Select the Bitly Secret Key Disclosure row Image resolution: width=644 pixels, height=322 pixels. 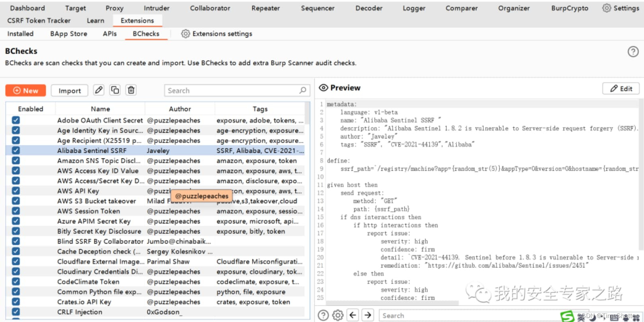tap(155, 231)
